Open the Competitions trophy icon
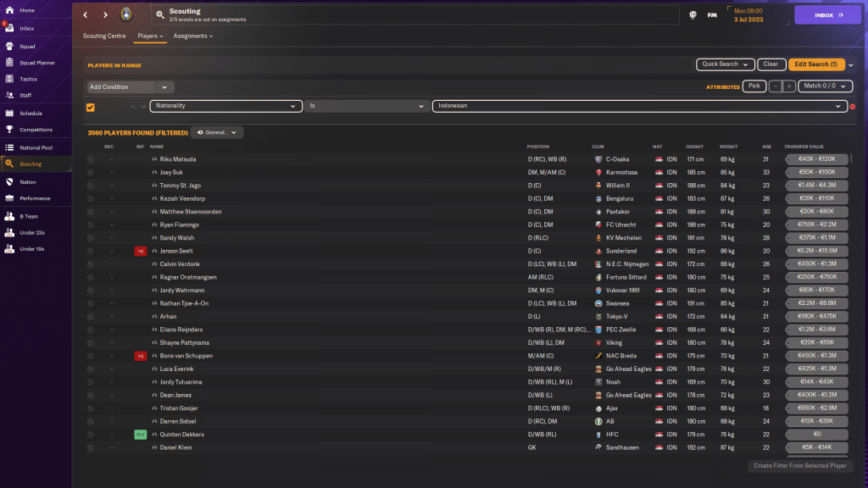 coord(8,130)
